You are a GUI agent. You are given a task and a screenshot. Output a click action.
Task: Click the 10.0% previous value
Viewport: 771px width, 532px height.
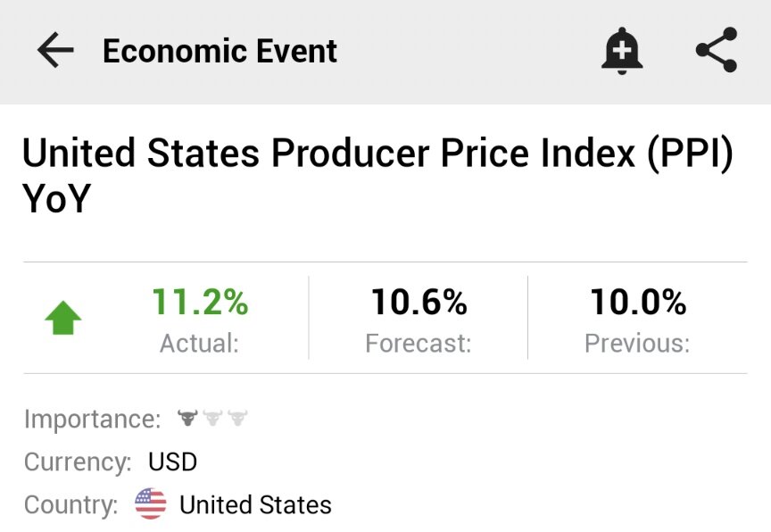coord(637,303)
